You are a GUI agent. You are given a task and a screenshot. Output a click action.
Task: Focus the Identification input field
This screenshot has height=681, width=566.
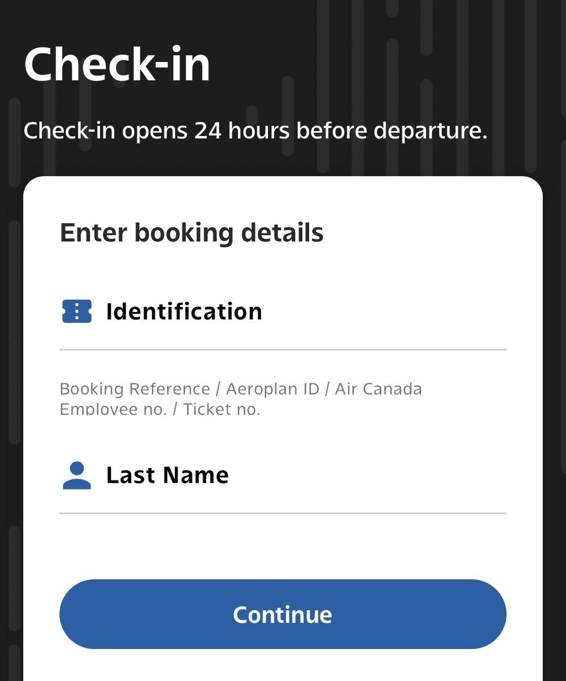coord(283,311)
